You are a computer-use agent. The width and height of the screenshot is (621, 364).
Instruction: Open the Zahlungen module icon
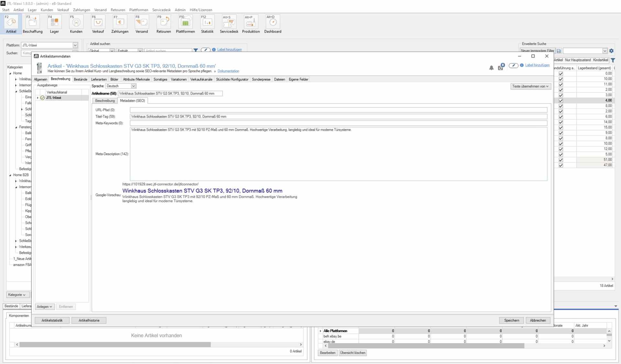(x=120, y=24)
